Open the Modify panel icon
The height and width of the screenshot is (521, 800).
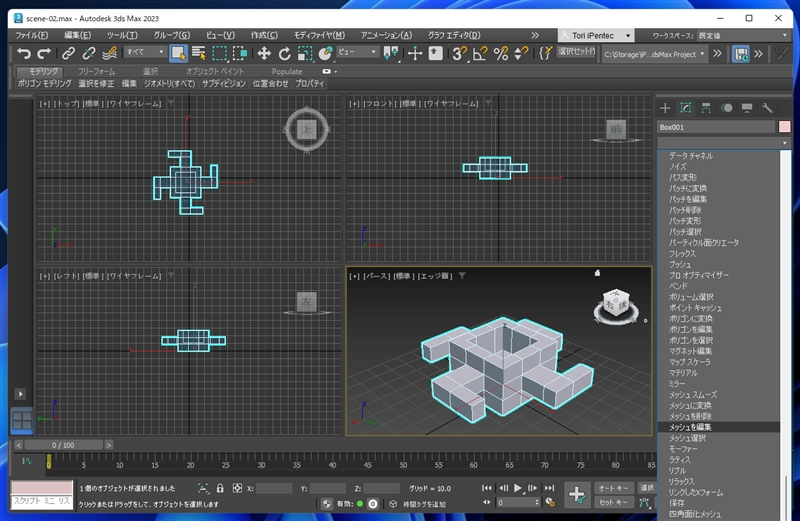[685, 108]
